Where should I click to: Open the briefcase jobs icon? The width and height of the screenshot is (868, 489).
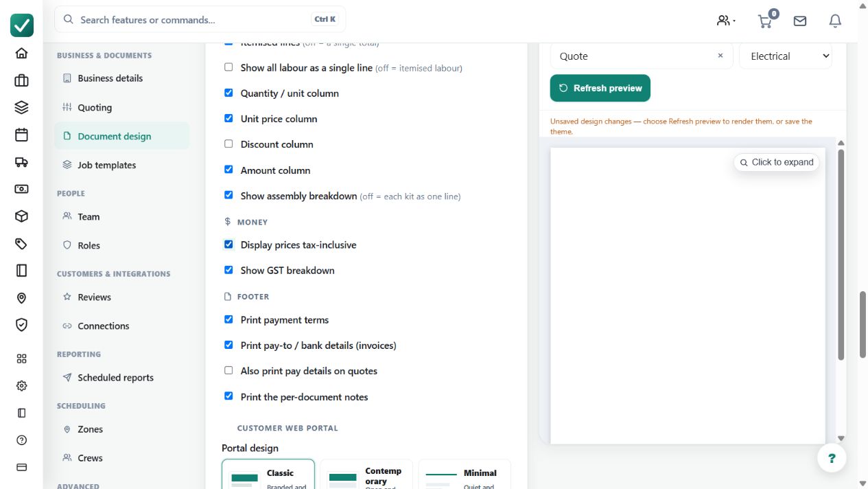pyautogui.click(x=21, y=80)
